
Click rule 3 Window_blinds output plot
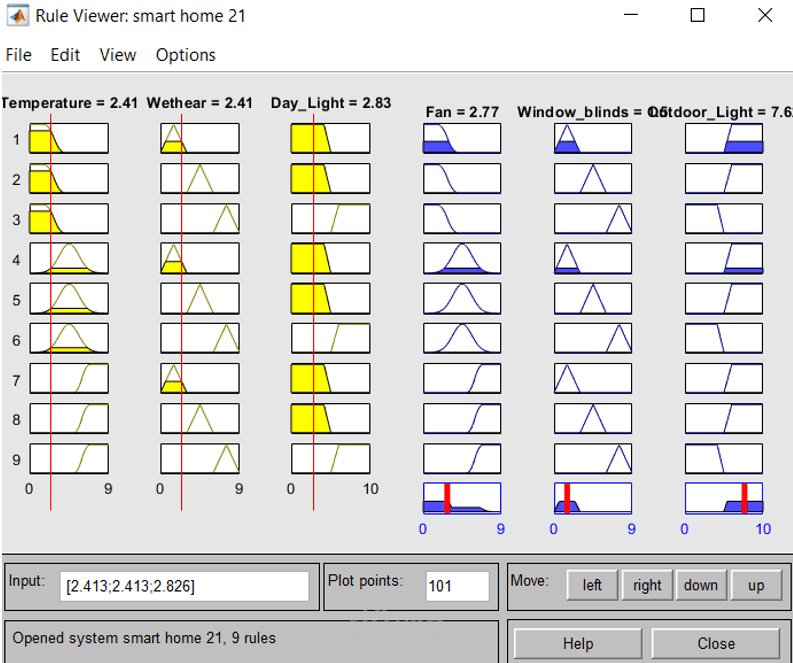coord(593,218)
